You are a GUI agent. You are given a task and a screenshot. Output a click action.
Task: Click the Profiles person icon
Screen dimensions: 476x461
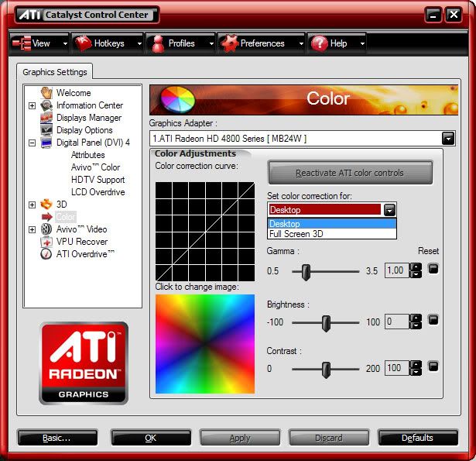(158, 43)
